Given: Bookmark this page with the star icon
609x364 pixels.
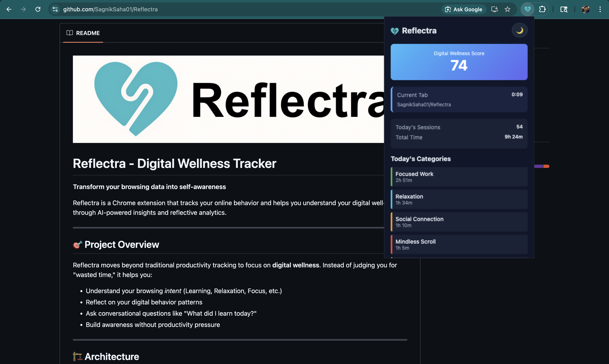Looking at the screenshot, I should coord(507,9).
